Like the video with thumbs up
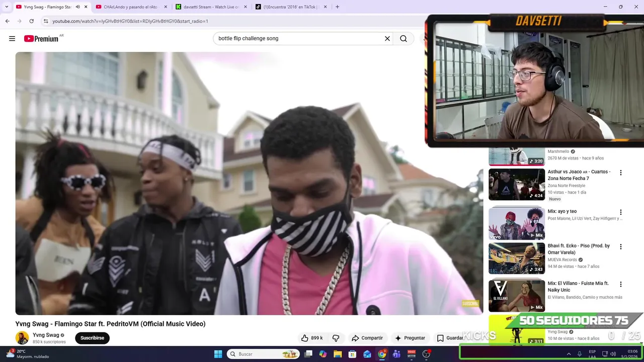The image size is (644, 362). point(311,338)
